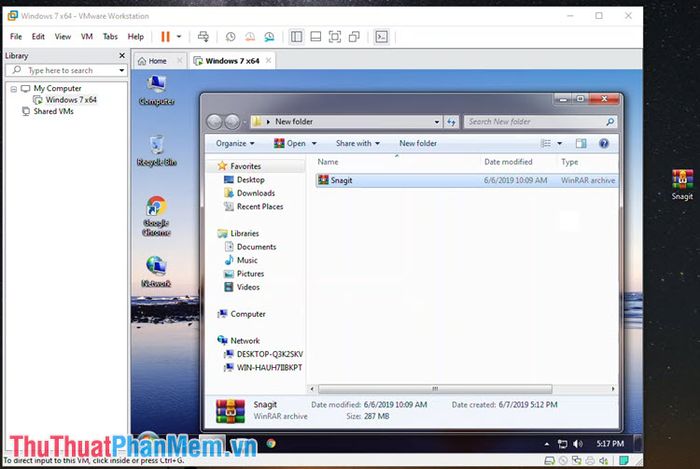Image resolution: width=700 pixels, height=469 pixels.
Task: Open the Organize dropdown menu
Action: pos(235,143)
